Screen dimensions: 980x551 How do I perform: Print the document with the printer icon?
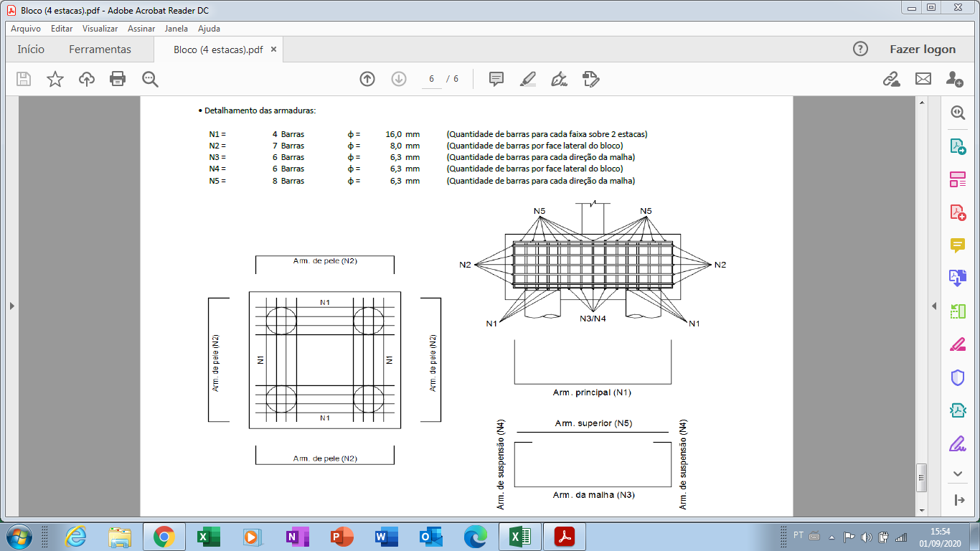coord(118,79)
